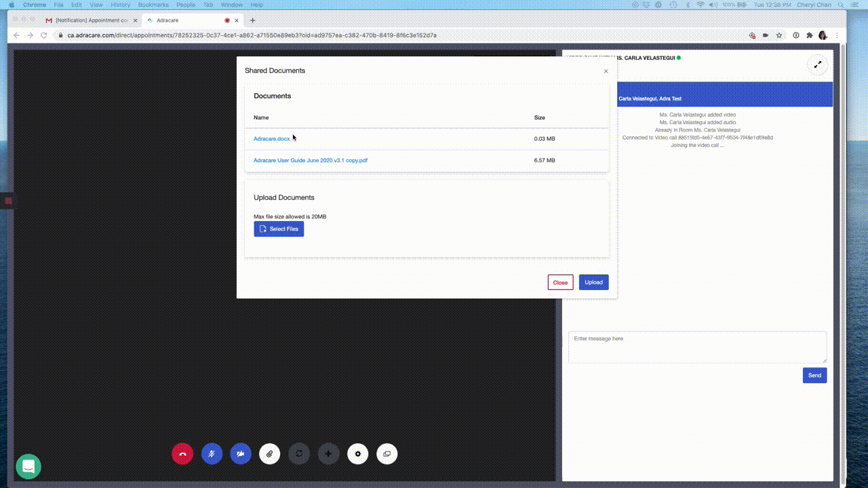This screenshot has width=868, height=488.
Task: Open Notification Center list icon
Action: tap(855, 5)
